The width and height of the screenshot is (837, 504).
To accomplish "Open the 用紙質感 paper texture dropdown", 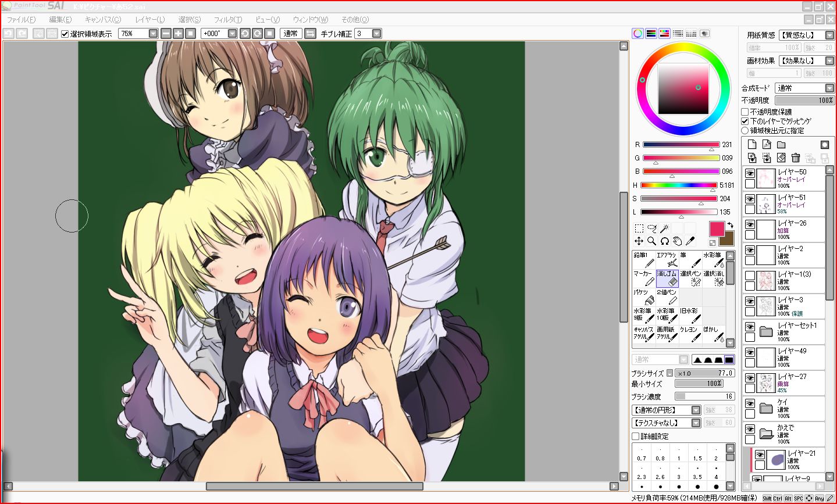I will pyautogui.click(x=829, y=35).
